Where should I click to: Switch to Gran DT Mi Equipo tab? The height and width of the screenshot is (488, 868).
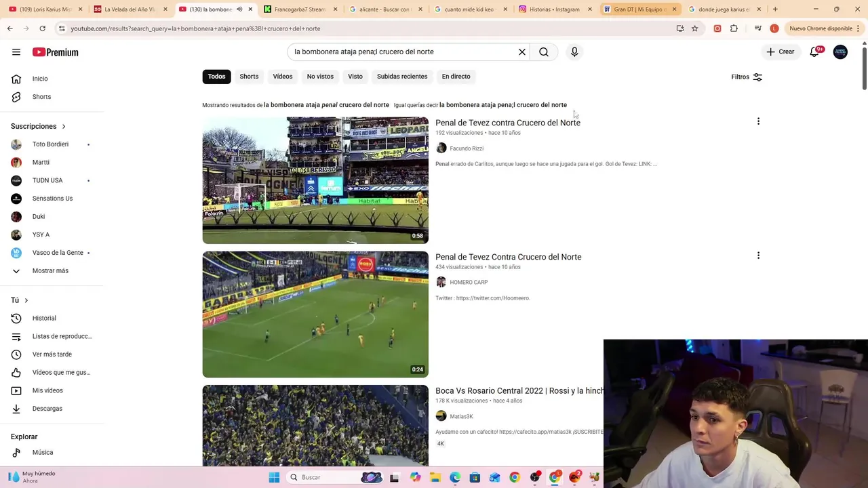pos(640,9)
